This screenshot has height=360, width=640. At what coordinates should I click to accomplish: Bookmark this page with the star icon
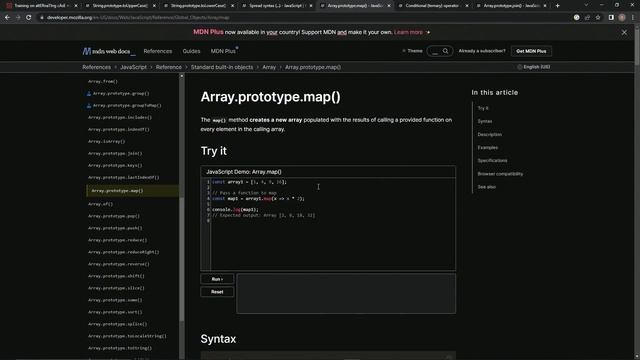point(598,18)
